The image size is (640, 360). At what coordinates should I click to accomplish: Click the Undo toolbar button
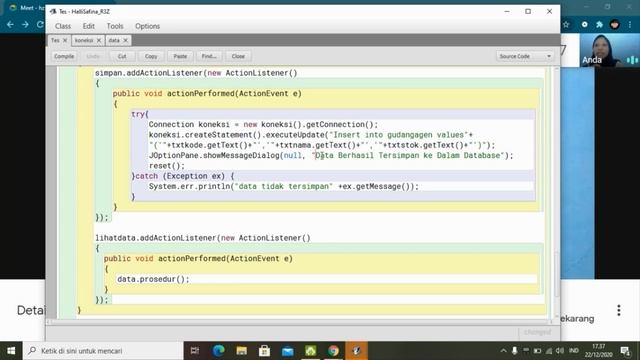coord(93,56)
